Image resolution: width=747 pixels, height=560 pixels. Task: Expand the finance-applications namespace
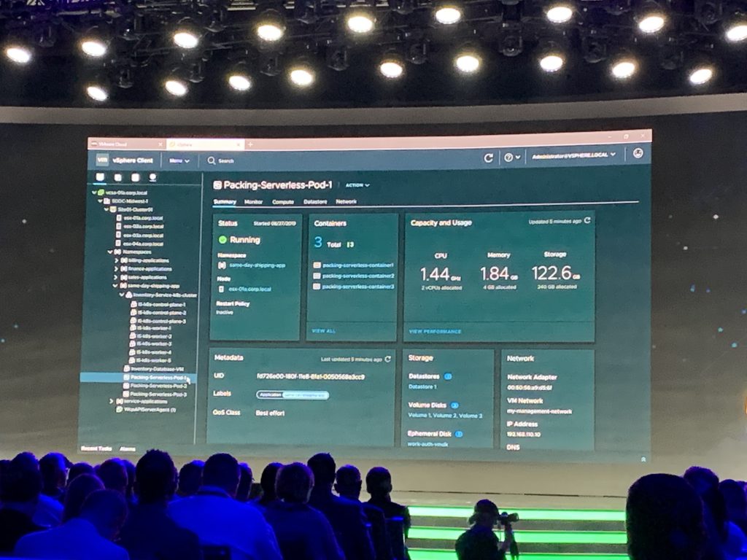click(x=116, y=269)
